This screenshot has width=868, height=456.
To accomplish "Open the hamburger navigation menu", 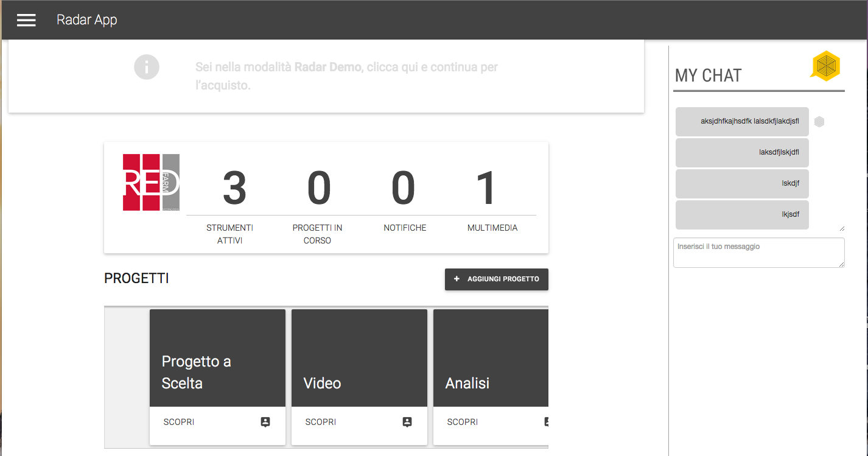I will point(26,20).
